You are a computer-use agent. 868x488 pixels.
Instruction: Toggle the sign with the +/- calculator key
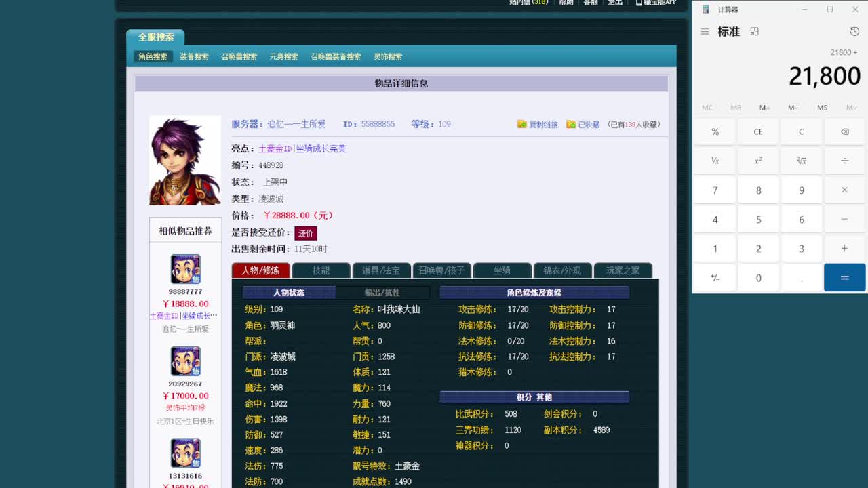tap(715, 277)
